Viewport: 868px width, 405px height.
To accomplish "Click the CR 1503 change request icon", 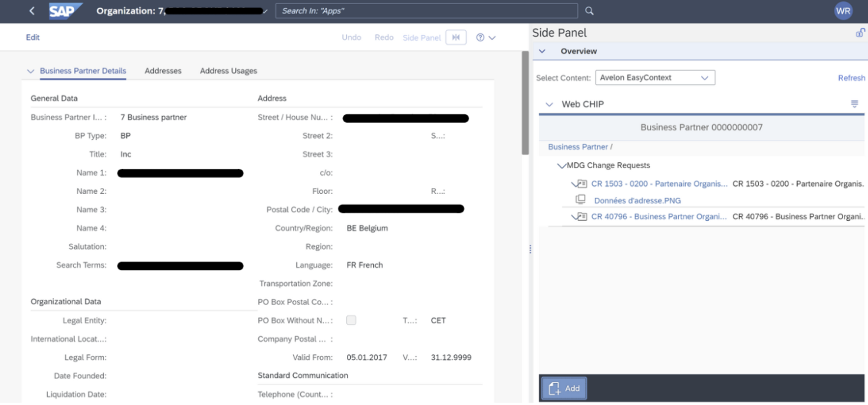I will click(x=582, y=183).
